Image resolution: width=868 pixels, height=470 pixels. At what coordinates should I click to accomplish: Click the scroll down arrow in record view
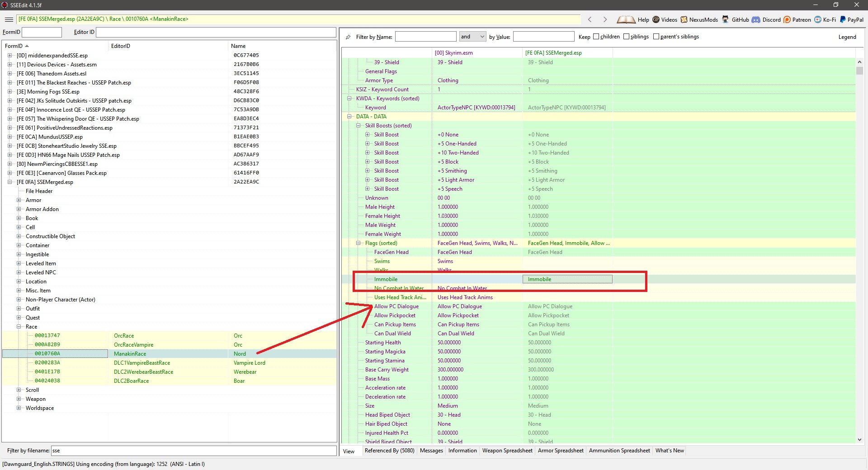pyautogui.click(x=859, y=439)
